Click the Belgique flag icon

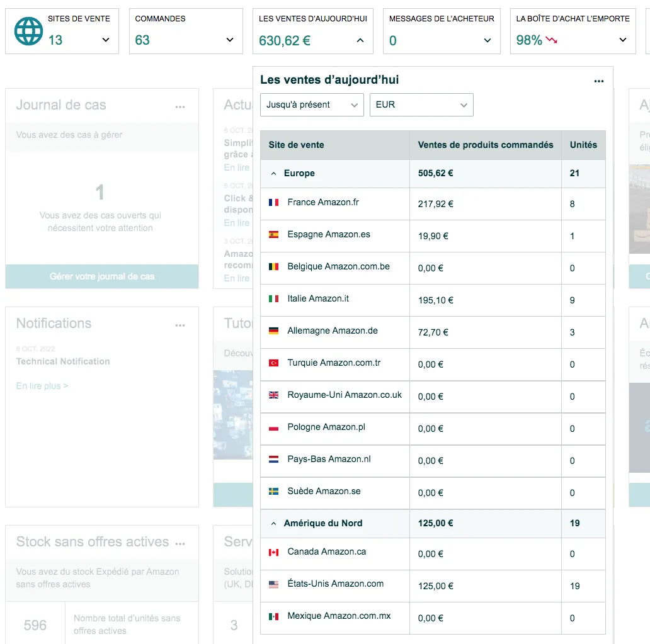click(x=273, y=266)
